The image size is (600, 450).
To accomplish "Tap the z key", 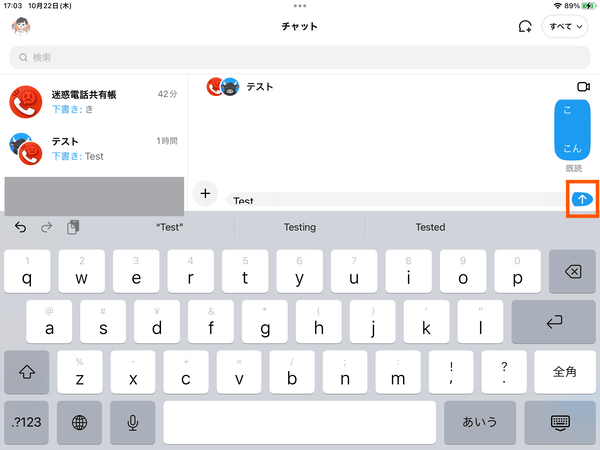I will point(80,372).
